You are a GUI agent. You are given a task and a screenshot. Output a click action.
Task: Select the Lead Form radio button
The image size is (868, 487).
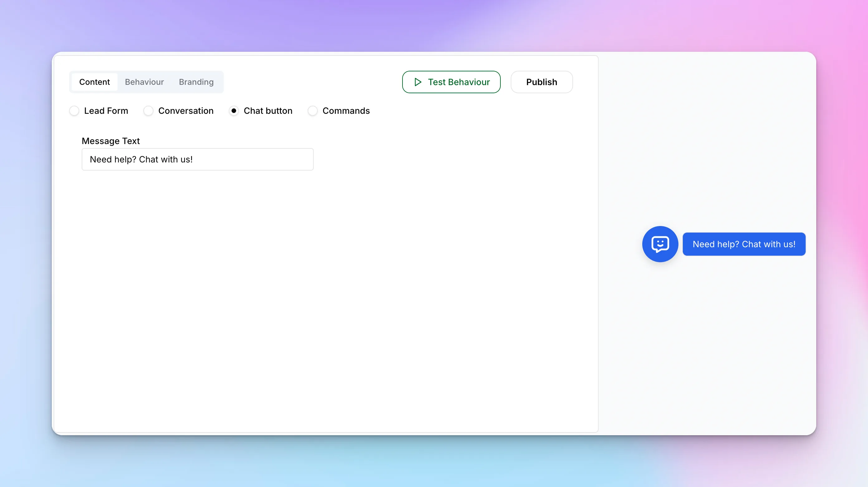[x=74, y=111]
